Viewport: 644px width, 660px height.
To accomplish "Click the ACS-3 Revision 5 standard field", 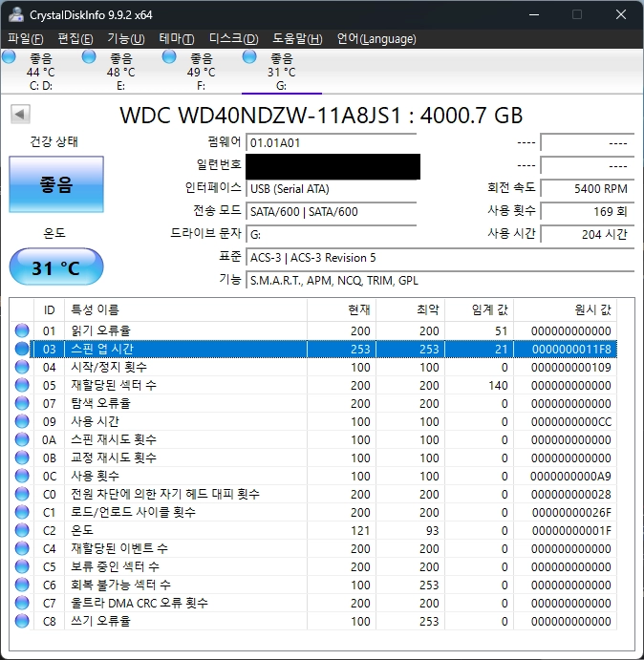I will click(440, 257).
